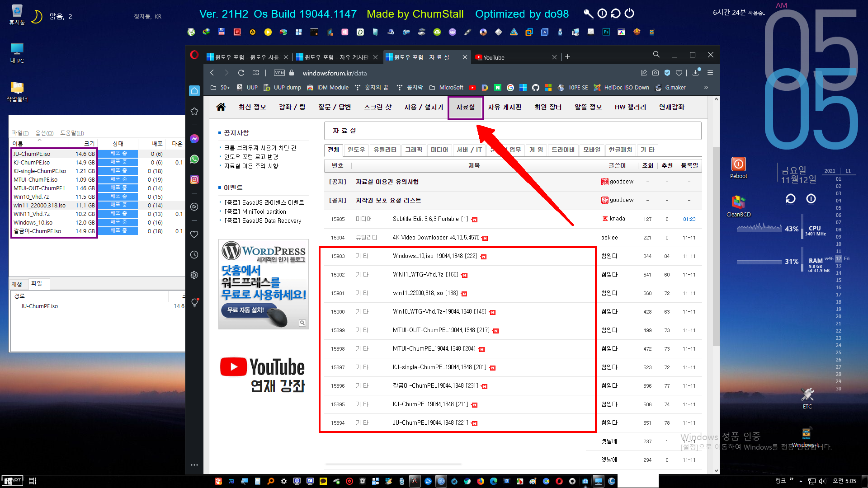
Task: Open the 스크린 샷 menu
Action: 378,107
